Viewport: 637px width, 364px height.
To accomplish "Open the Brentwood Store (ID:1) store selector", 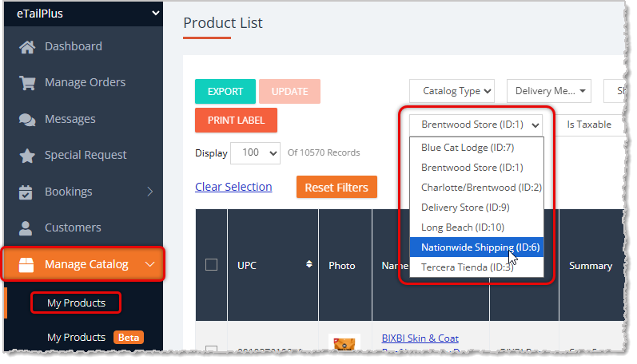I will pyautogui.click(x=476, y=125).
